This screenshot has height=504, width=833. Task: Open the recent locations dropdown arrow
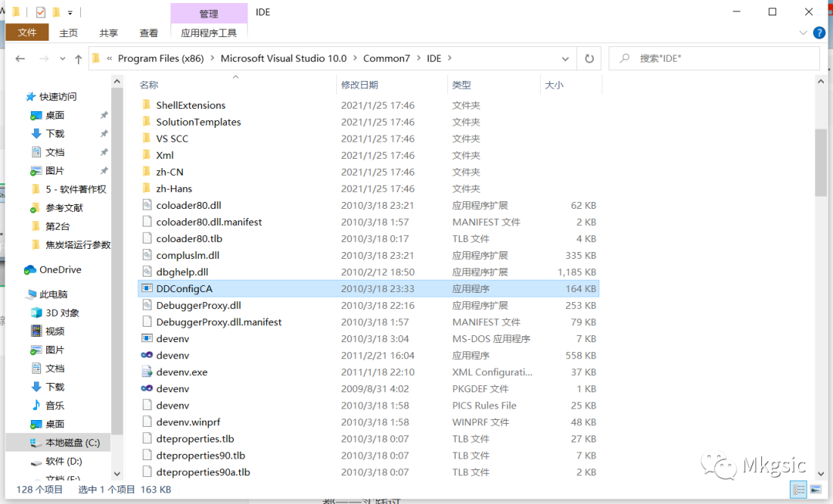pos(62,59)
